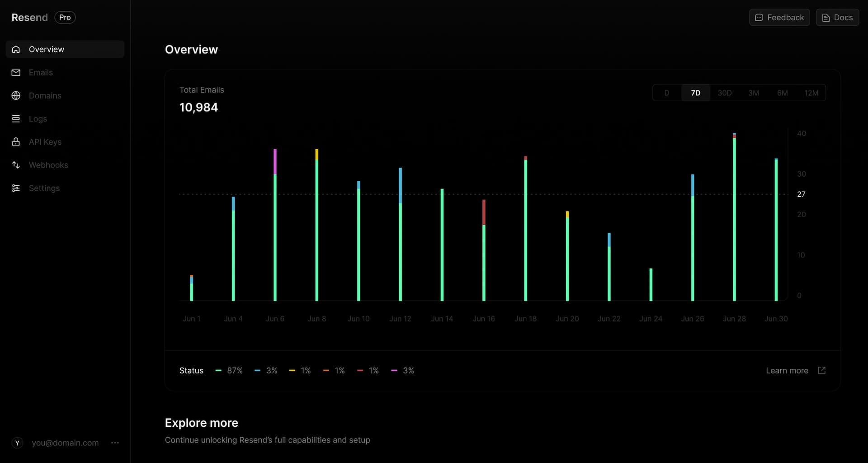Set the chart period to 3M
This screenshot has width=868, height=463.
point(753,93)
